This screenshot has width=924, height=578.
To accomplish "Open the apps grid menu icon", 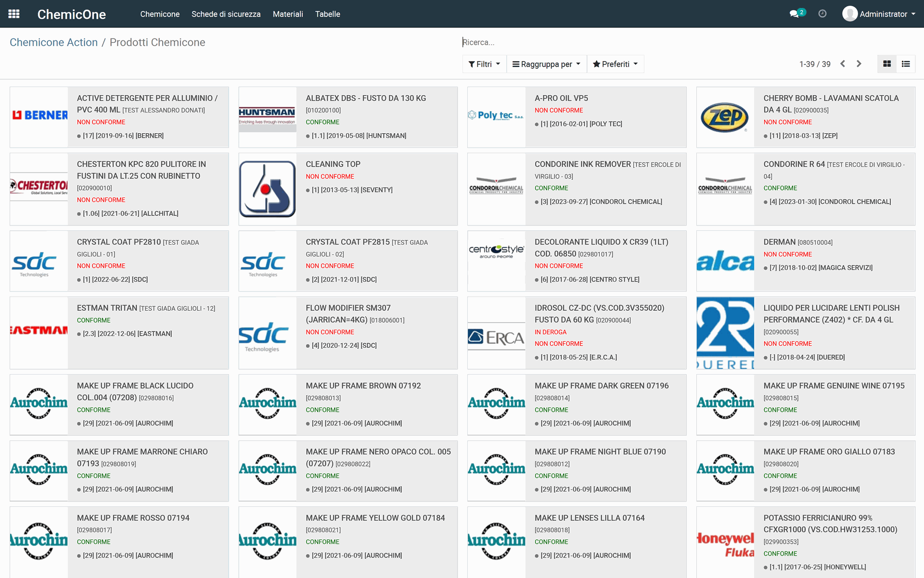I will point(14,14).
